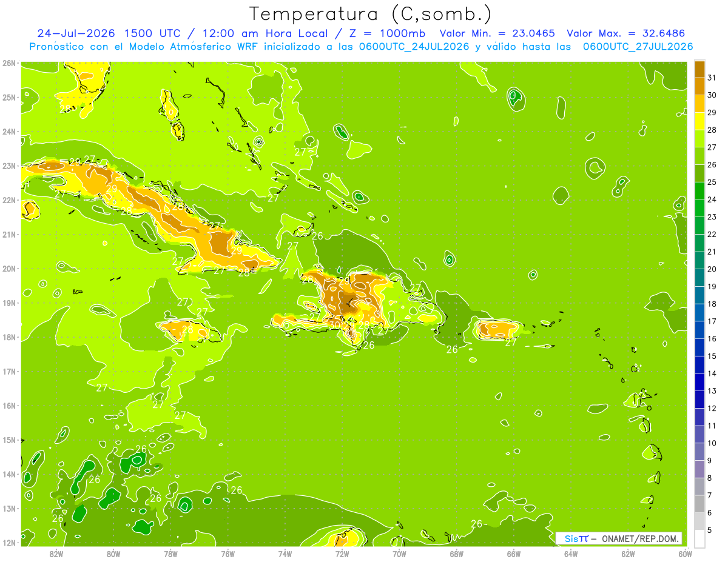Select the "0600UTC_27JUL2026" valid-until time
Image resolution: width=728 pixels, height=562 pixels.
(x=638, y=47)
